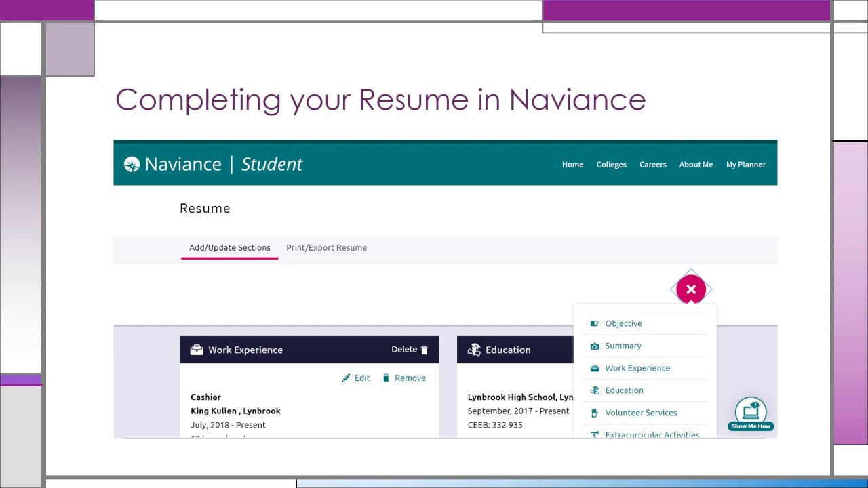Edit the Cashier work experience entry

point(356,378)
